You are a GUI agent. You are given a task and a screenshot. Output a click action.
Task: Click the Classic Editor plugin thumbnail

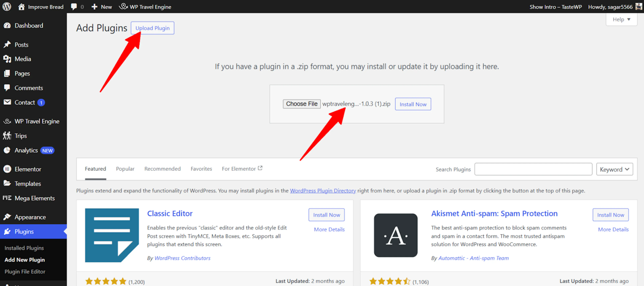[112, 235]
